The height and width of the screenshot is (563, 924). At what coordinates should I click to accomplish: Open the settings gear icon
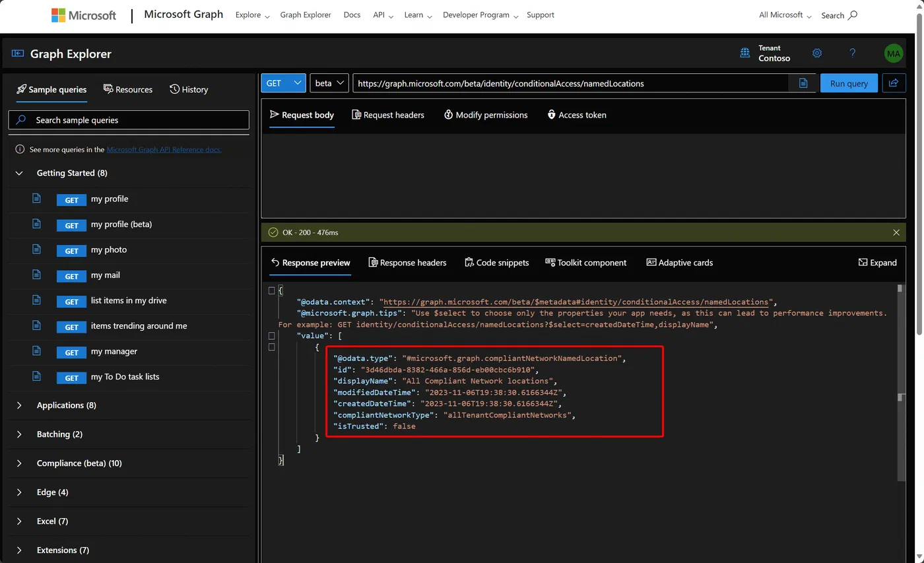point(817,53)
